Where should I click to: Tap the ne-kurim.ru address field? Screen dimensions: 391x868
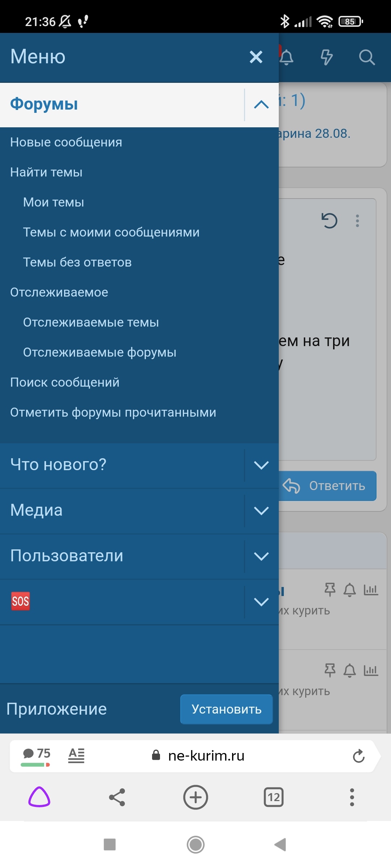pyautogui.click(x=206, y=756)
